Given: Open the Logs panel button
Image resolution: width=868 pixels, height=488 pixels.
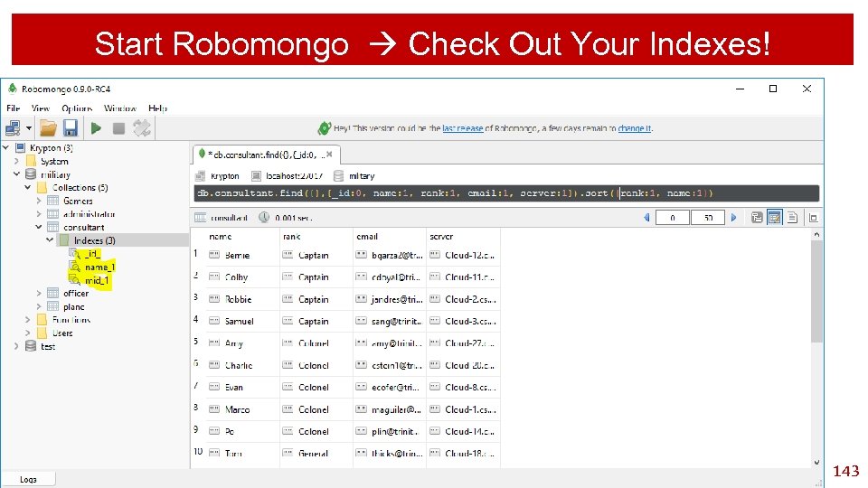Looking at the screenshot, I should 28,479.
